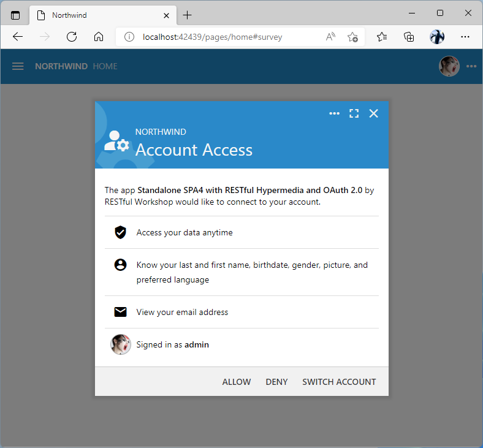483x448 pixels.
Task: Click the HOME label in app header
Action: coord(105,66)
